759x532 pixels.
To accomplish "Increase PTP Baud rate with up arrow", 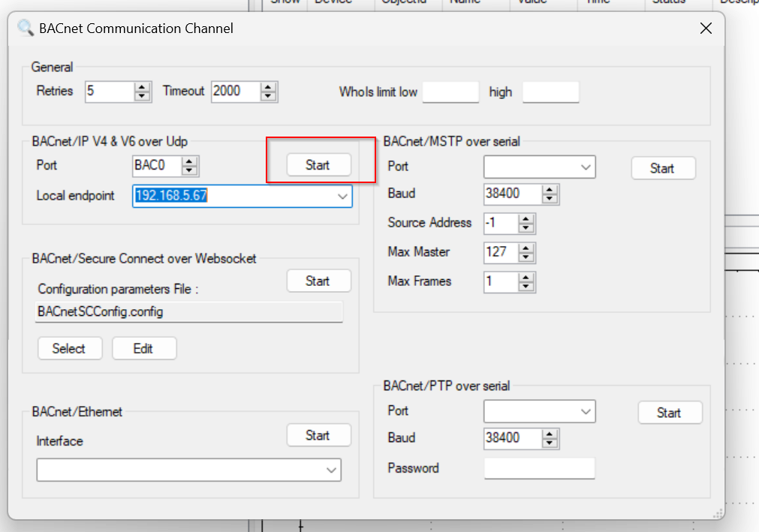I will [550, 434].
